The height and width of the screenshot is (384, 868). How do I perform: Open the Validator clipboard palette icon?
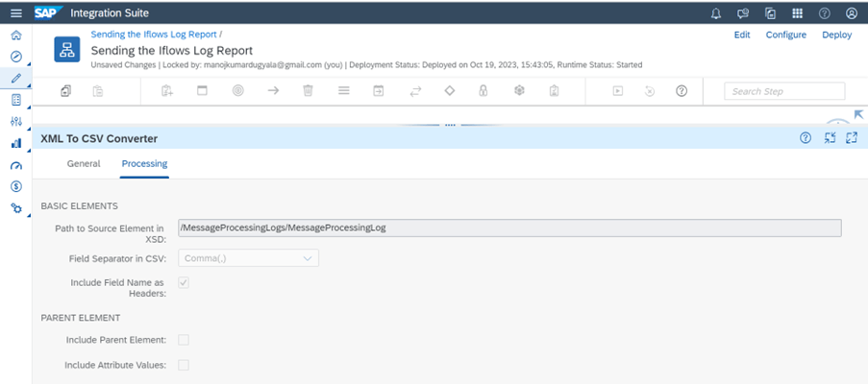coord(554,91)
